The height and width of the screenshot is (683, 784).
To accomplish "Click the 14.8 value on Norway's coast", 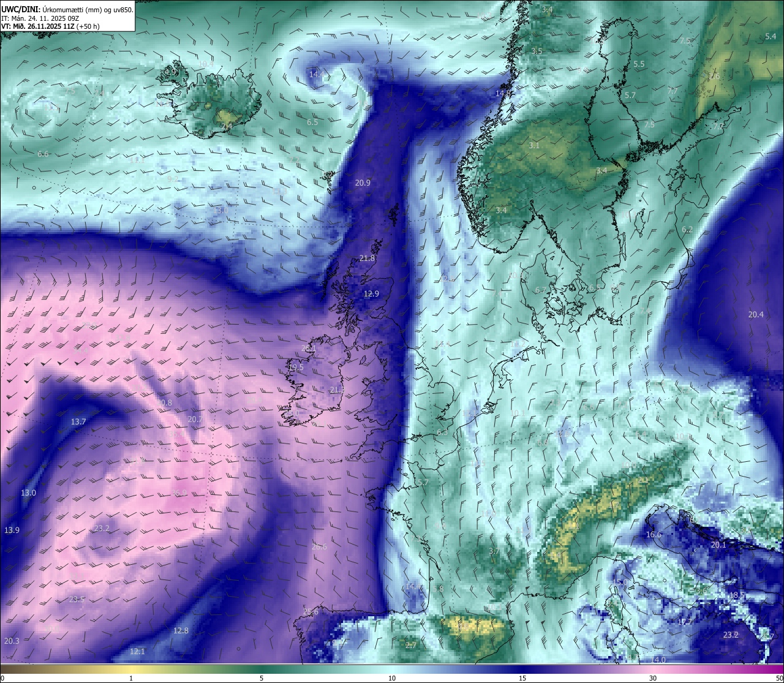I will (x=503, y=93).
